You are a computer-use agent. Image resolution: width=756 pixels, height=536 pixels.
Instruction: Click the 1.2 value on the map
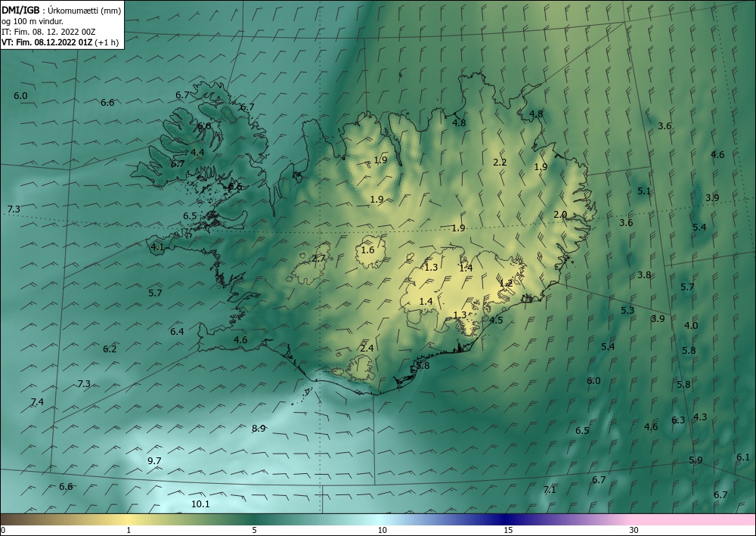[x=506, y=283]
